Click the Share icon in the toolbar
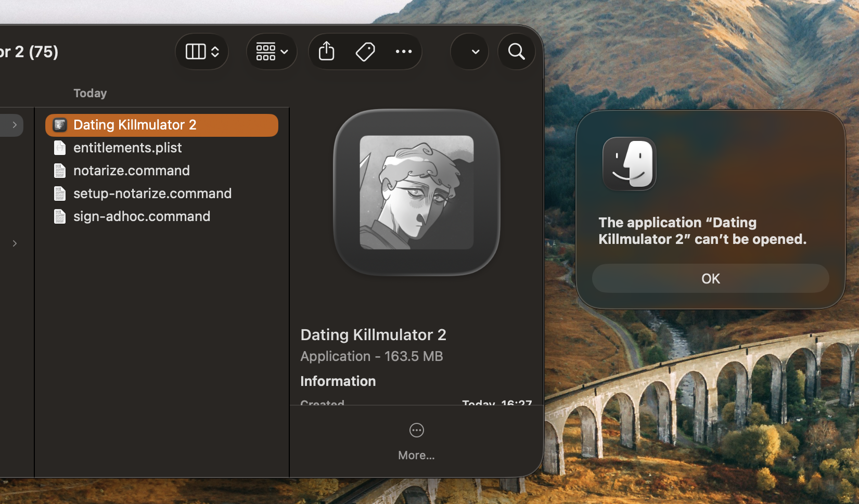This screenshot has width=859, height=504. [326, 51]
